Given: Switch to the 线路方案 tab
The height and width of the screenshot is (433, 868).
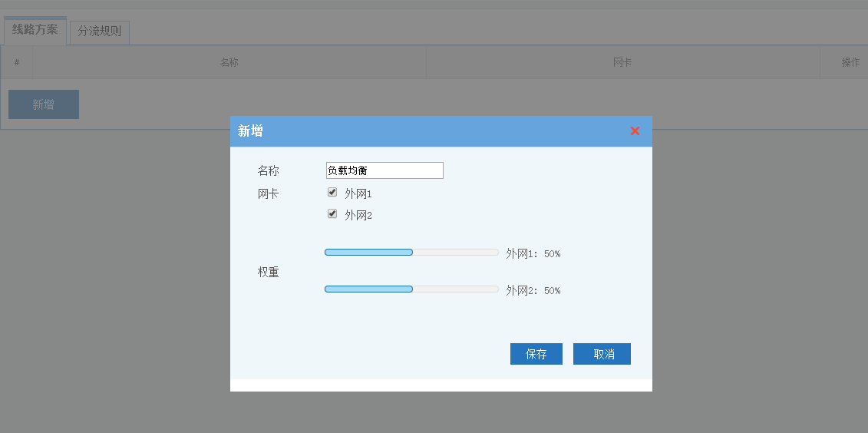Looking at the screenshot, I should (35, 30).
